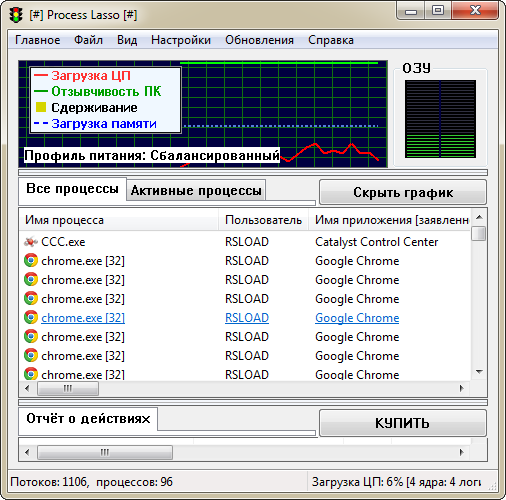Screen dimensions: 506x500
Task: Open the Справка menu
Action: [331, 40]
